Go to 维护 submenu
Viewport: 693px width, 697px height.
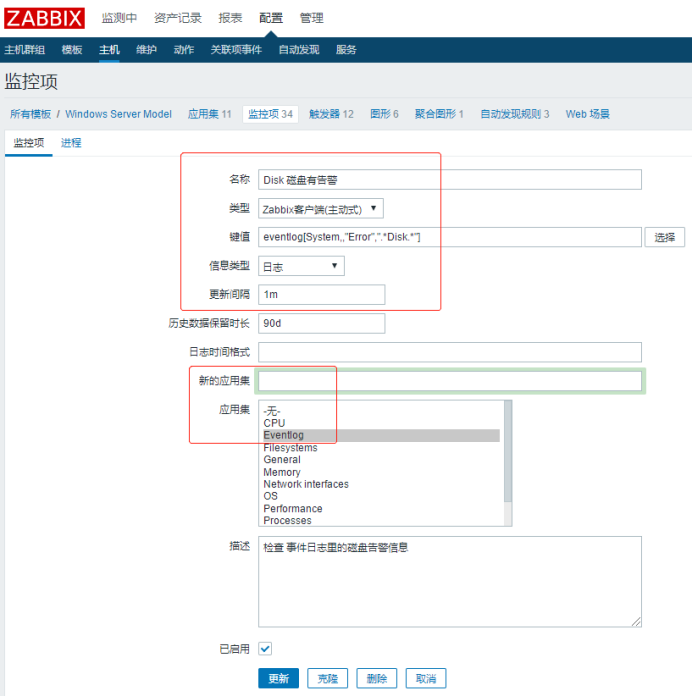(146, 50)
